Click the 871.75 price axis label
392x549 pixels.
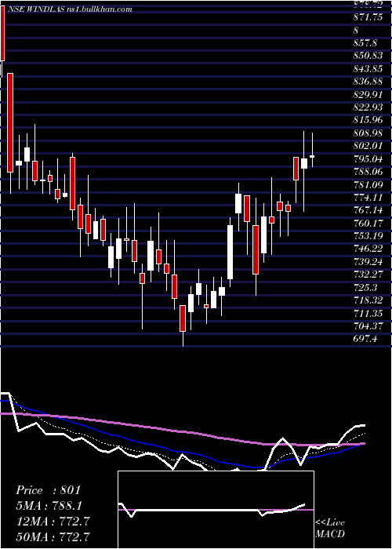[x=368, y=18]
